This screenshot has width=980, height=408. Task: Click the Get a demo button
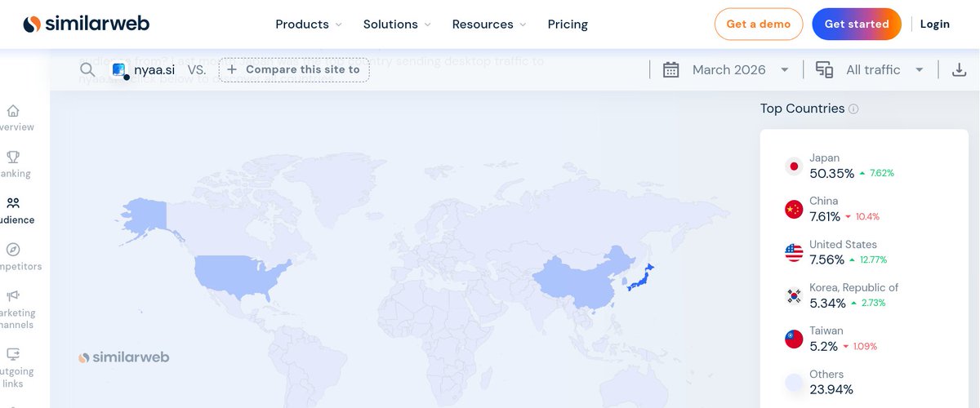point(759,24)
